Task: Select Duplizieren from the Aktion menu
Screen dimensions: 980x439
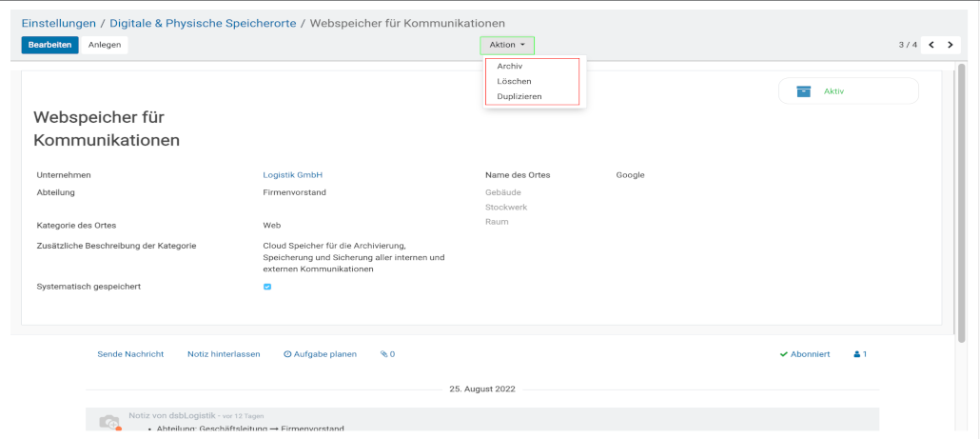Action: click(x=519, y=96)
